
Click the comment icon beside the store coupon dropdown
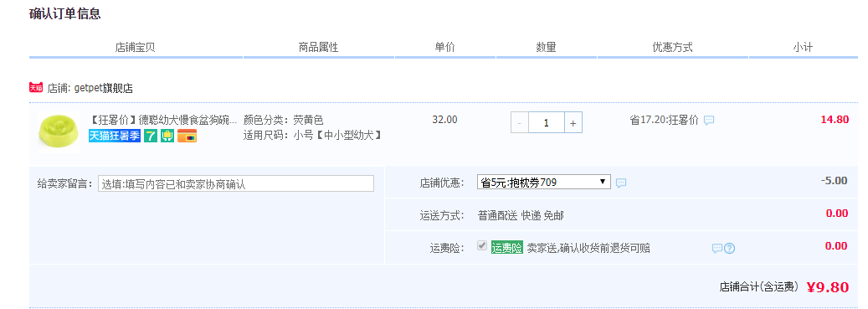click(621, 183)
